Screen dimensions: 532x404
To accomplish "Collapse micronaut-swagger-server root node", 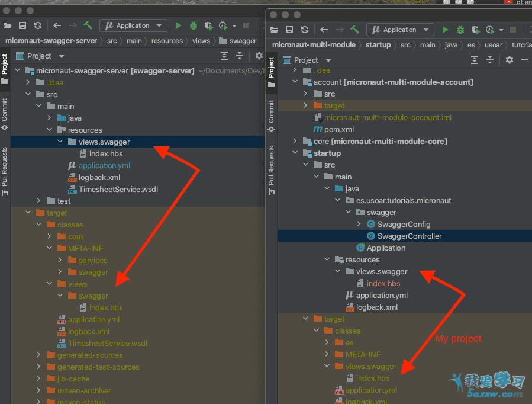I will [x=18, y=70].
